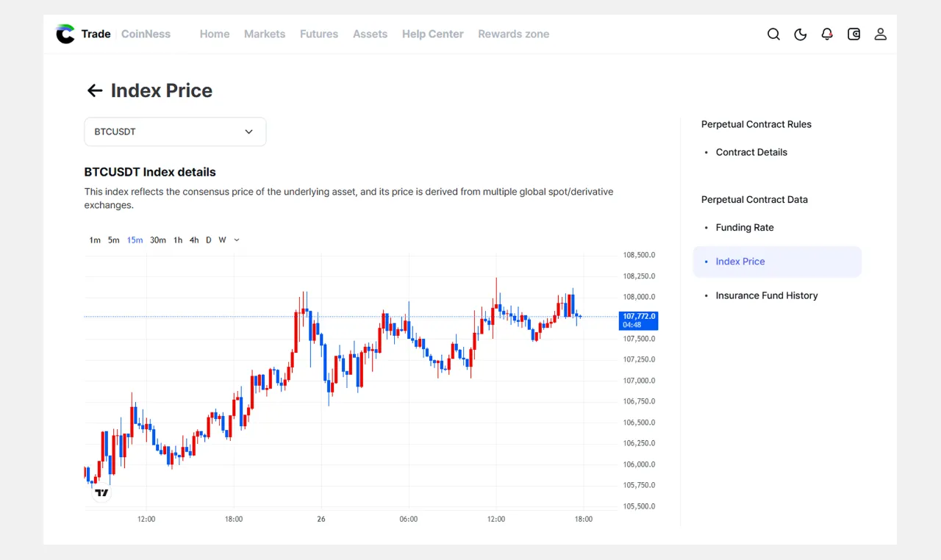Switch chart to 1h interval
941x560 pixels.
pos(178,240)
